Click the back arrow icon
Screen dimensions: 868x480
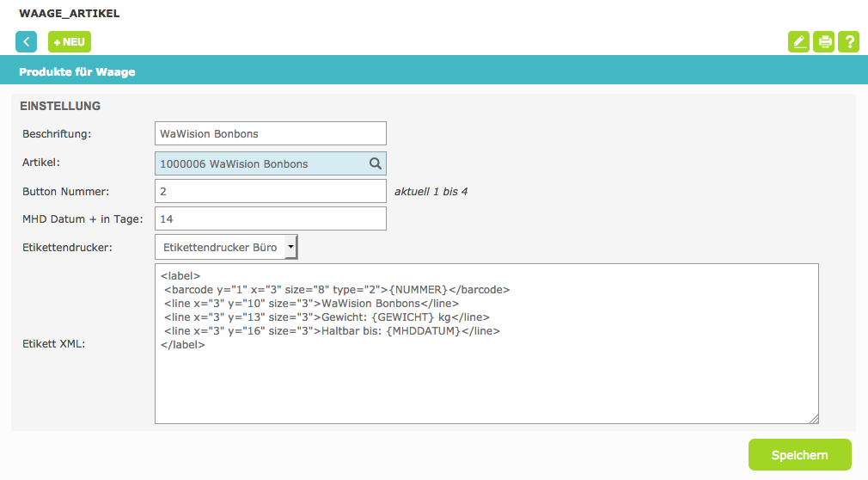[27, 41]
